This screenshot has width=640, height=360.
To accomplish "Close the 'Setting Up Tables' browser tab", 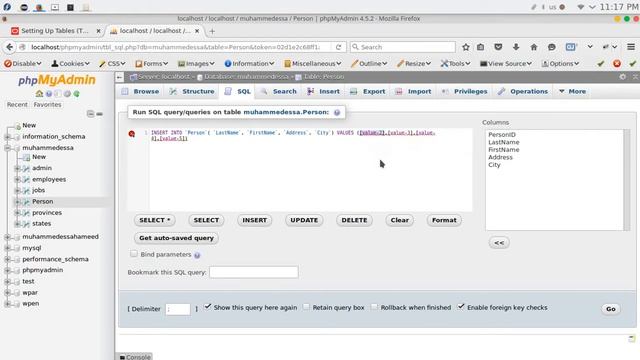I will click(98, 31).
